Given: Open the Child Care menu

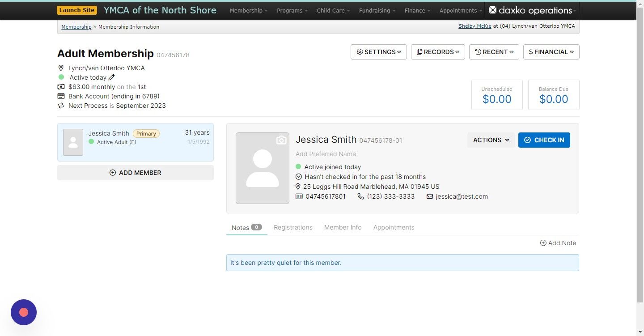Looking at the screenshot, I should 333,10.
